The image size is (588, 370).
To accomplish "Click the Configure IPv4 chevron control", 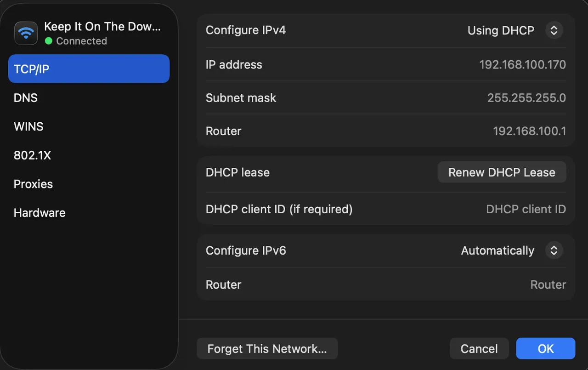I will pos(554,30).
